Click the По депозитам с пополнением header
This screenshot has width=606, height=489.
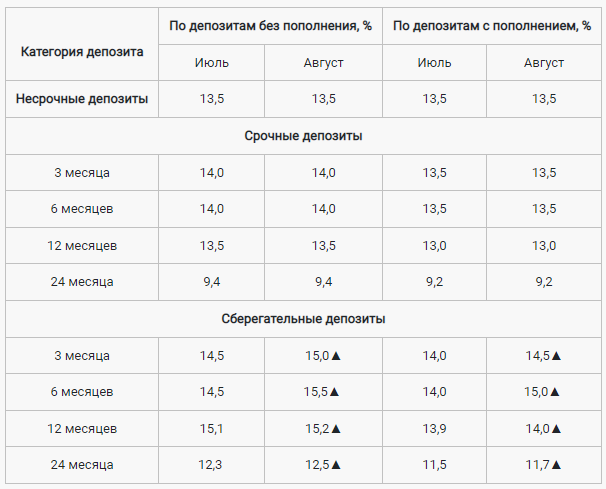click(487, 25)
